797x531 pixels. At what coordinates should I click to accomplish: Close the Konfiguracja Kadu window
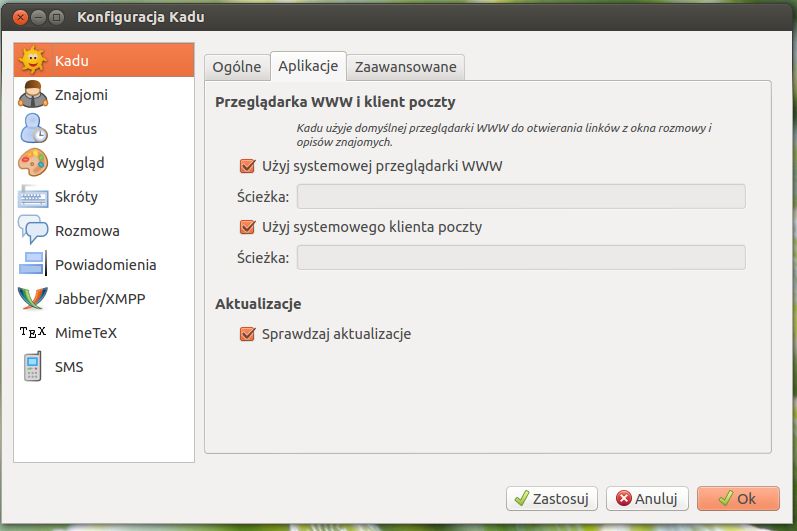coord(20,17)
